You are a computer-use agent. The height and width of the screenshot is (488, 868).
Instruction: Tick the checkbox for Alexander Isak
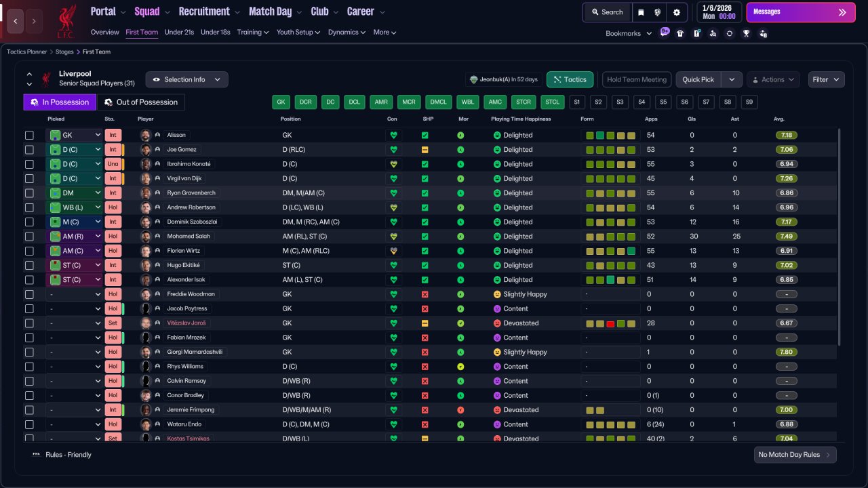click(x=29, y=280)
